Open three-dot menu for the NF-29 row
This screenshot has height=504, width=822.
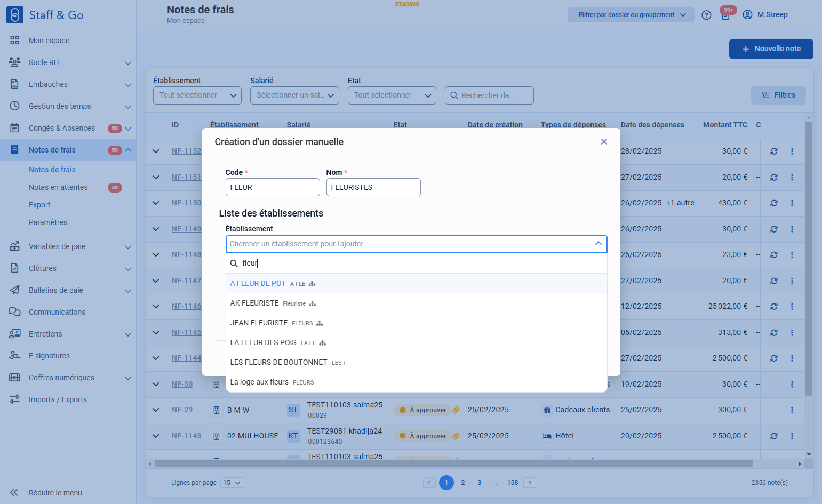click(792, 410)
